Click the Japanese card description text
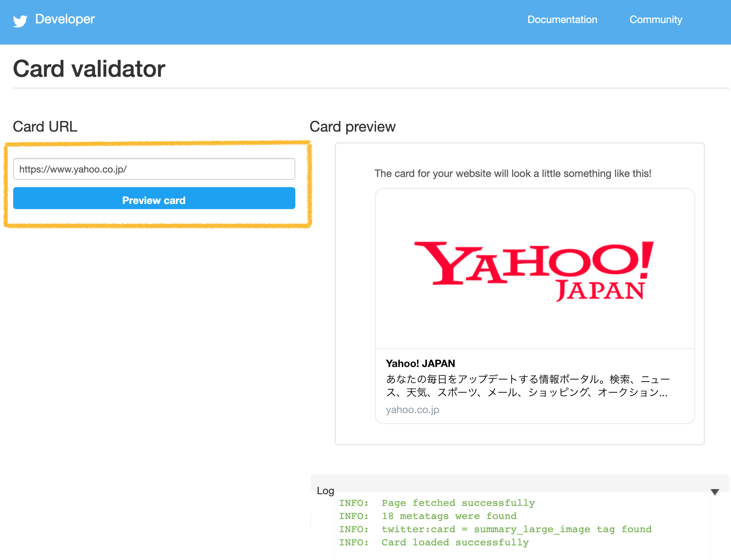 528,386
